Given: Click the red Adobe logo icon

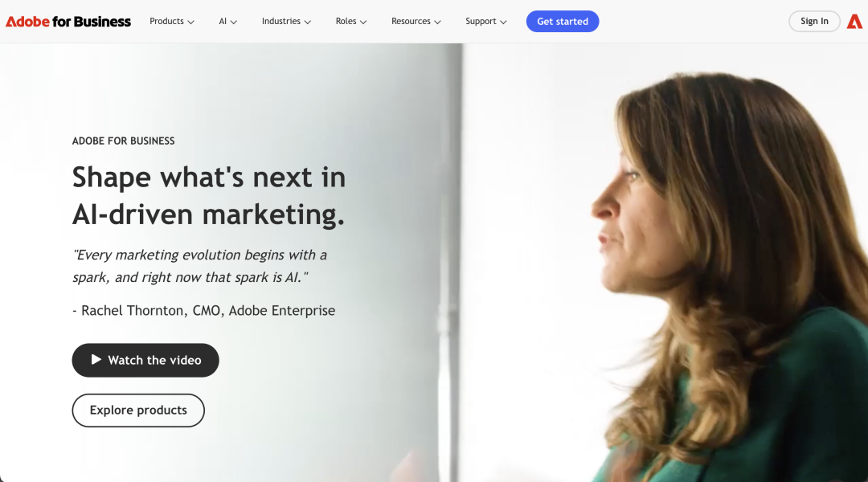Looking at the screenshot, I should coord(854,22).
